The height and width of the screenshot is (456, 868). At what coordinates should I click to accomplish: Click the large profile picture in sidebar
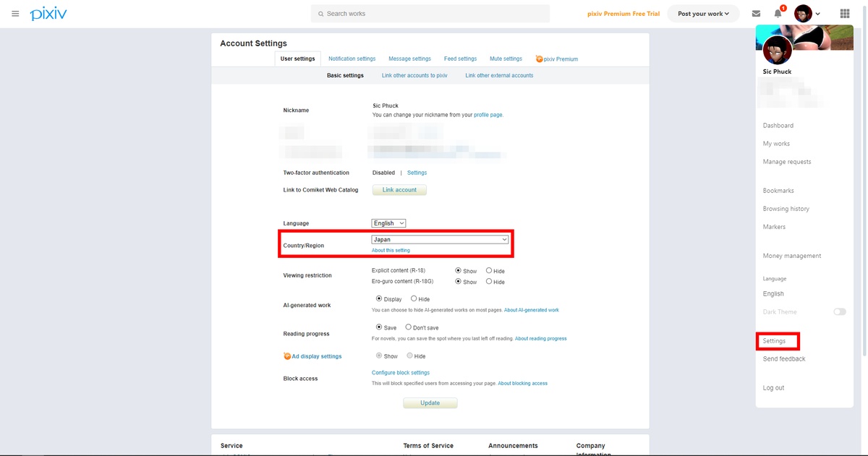point(777,50)
